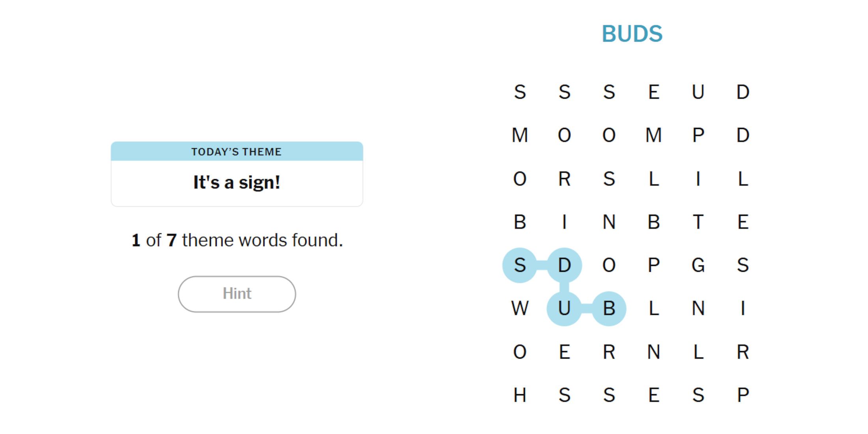
Task: Click the L next to highlighted B
Action: 653,308
